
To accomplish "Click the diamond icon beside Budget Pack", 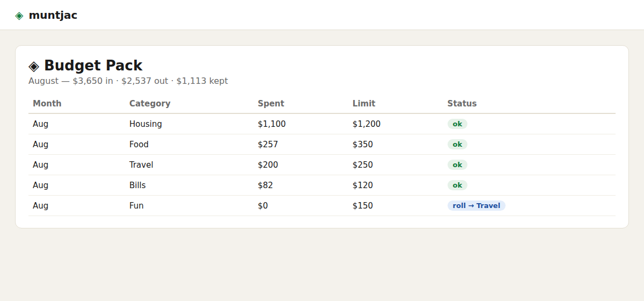I will click(x=34, y=66).
